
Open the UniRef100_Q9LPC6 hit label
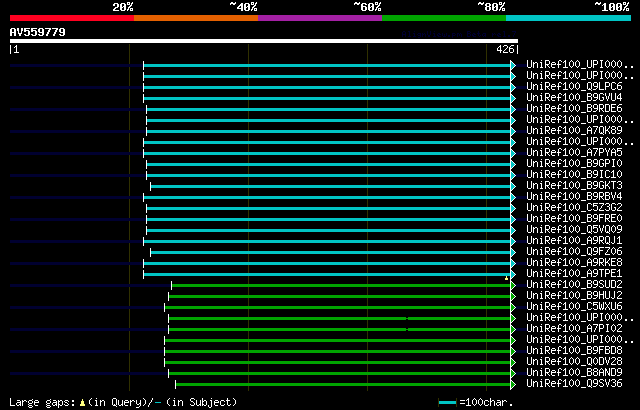tap(574, 86)
